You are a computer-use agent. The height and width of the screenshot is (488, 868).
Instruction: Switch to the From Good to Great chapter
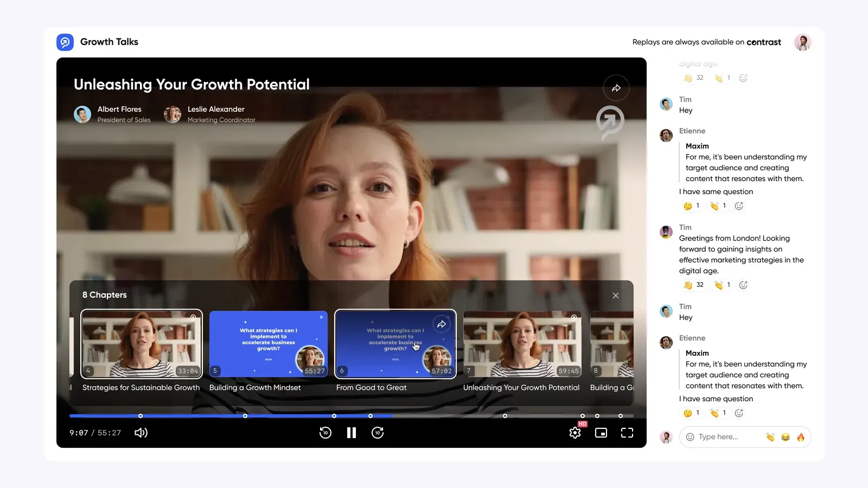point(395,344)
